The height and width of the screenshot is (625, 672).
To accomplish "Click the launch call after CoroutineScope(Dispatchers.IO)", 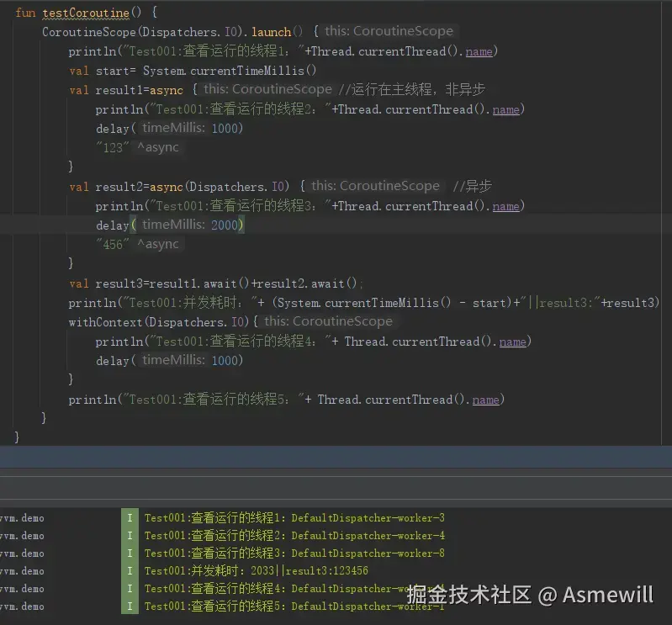I will tap(271, 32).
